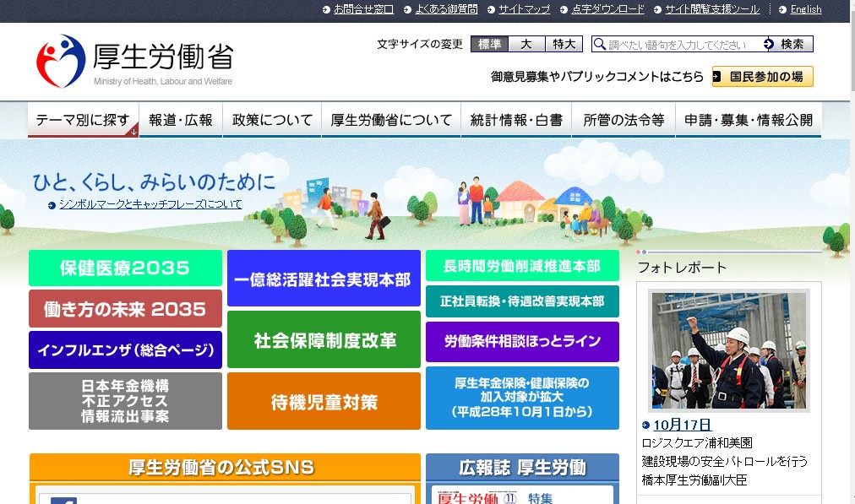Click the 国民参加の場 button

[762, 76]
